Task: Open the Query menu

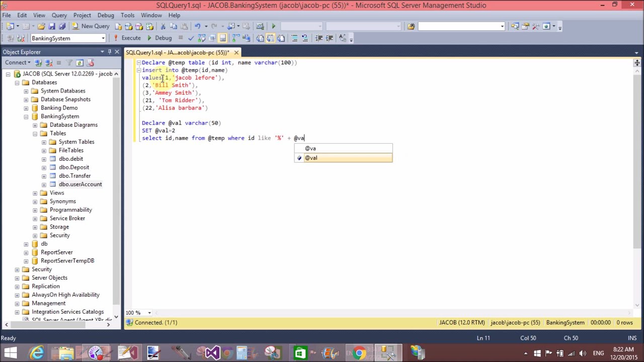Action: click(x=59, y=15)
